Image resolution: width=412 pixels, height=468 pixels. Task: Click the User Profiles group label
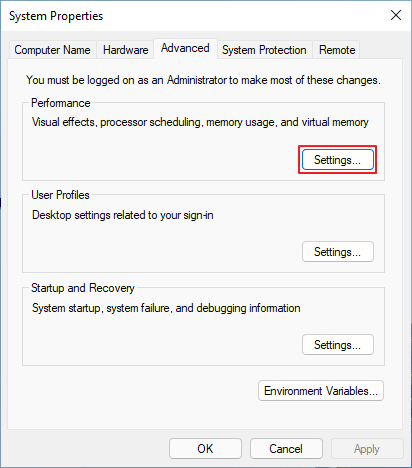(60, 195)
